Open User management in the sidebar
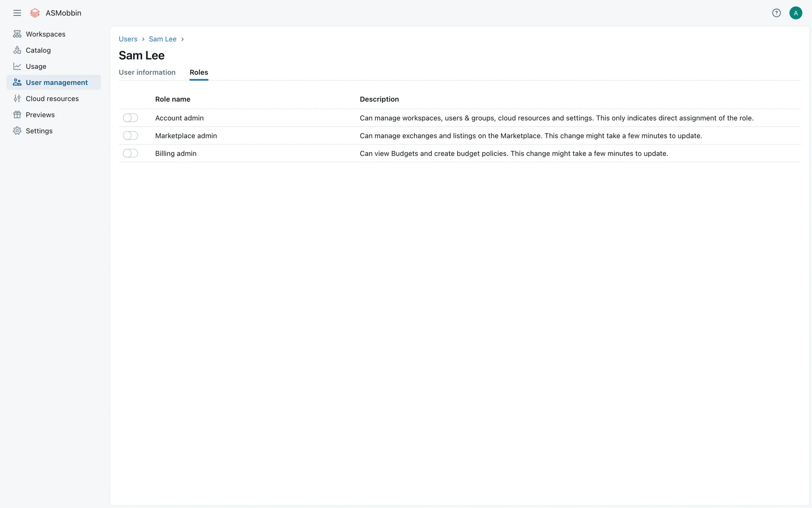812x508 pixels. pyautogui.click(x=57, y=83)
